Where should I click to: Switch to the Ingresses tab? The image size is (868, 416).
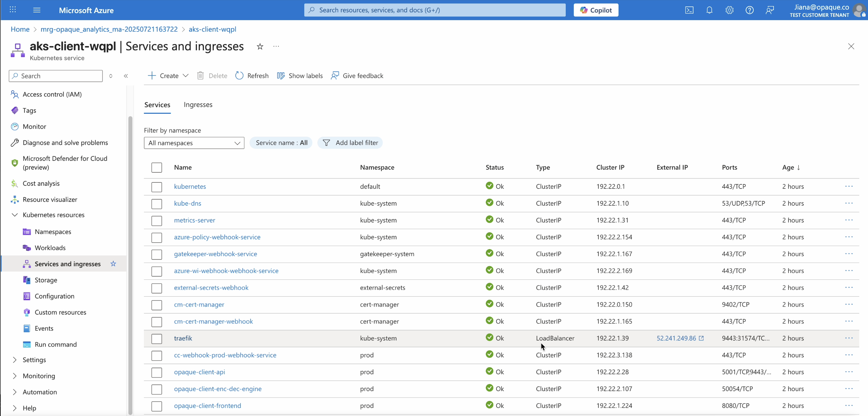(198, 105)
